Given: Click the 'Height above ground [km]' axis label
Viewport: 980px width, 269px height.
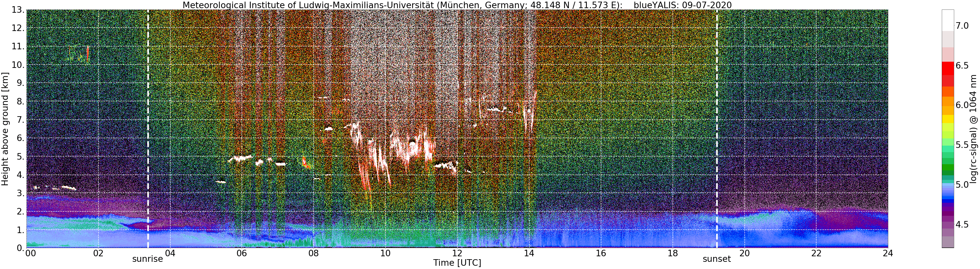Looking at the screenshot, I should pyautogui.click(x=5, y=129).
